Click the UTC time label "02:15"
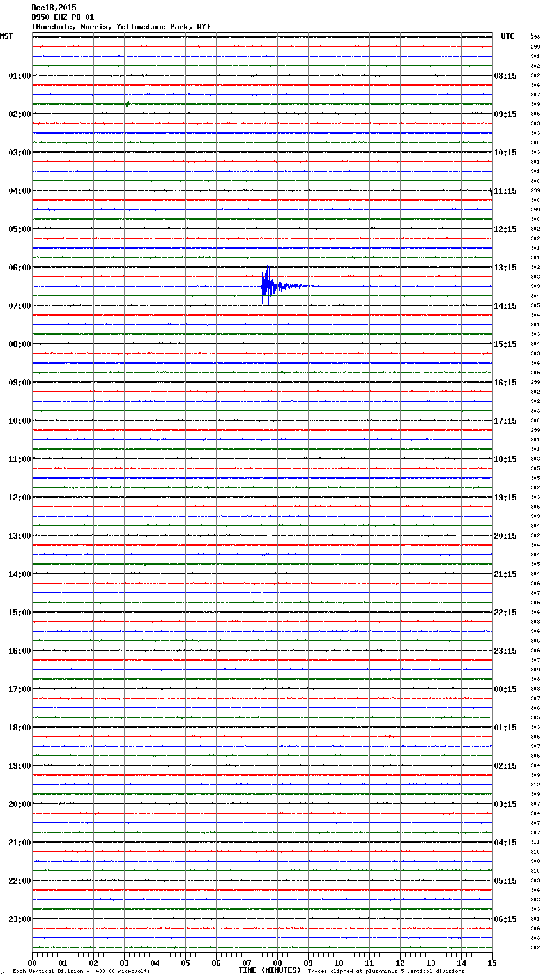 pos(505,766)
